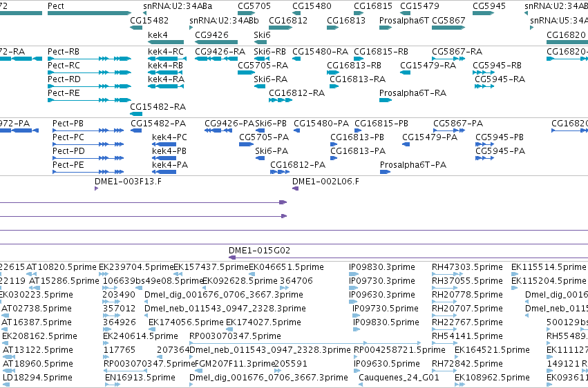Screen dimensions: 588x388
Task: Click the Ski6-PA protein label
Action: [x=272, y=151]
